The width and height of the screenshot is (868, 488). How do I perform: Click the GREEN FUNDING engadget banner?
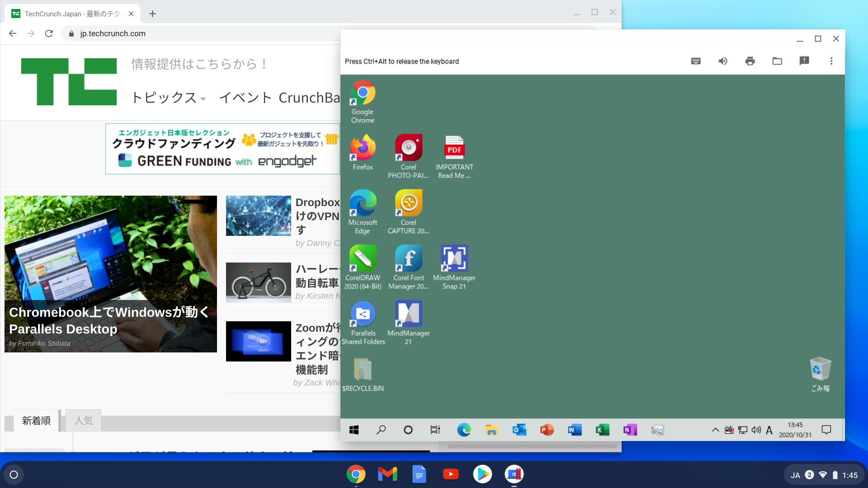pos(223,149)
